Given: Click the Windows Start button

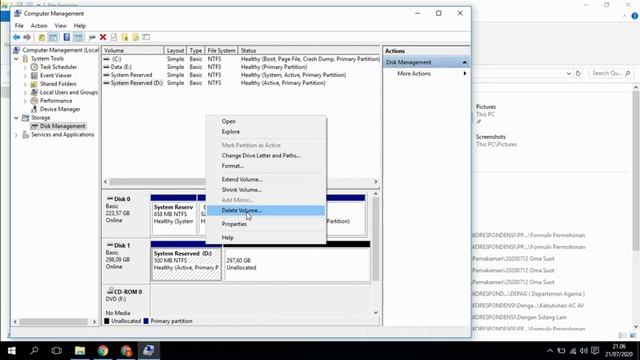Looking at the screenshot, I should click(11, 351).
